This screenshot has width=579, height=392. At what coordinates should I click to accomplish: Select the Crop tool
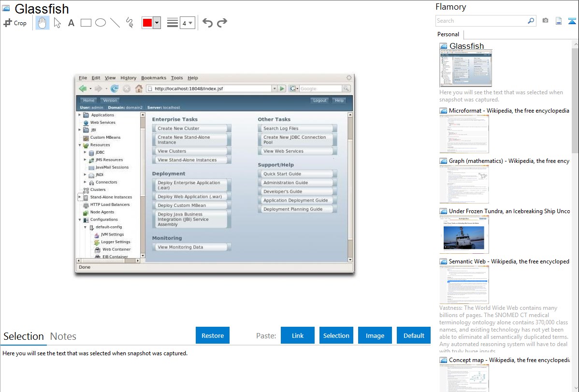[x=15, y=23]
